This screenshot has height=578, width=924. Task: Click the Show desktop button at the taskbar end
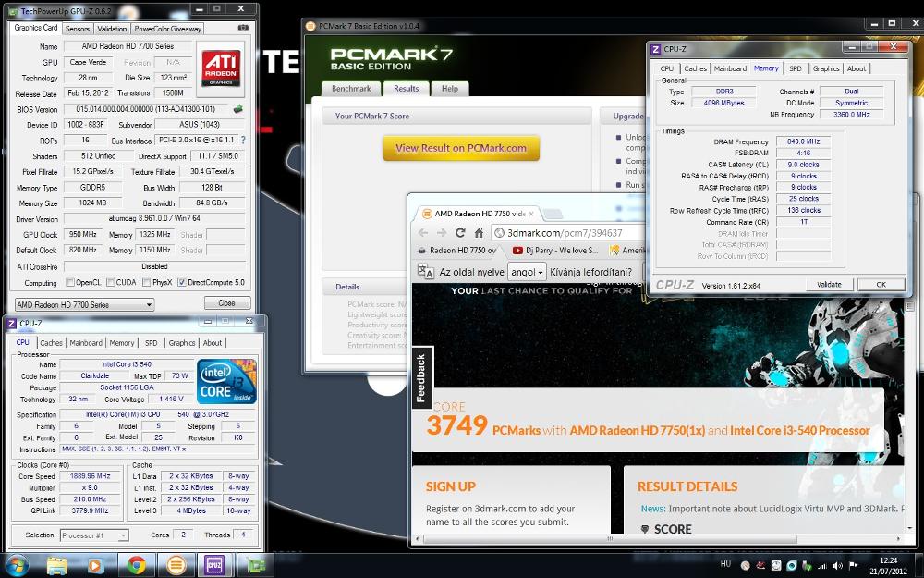[920, 566]
